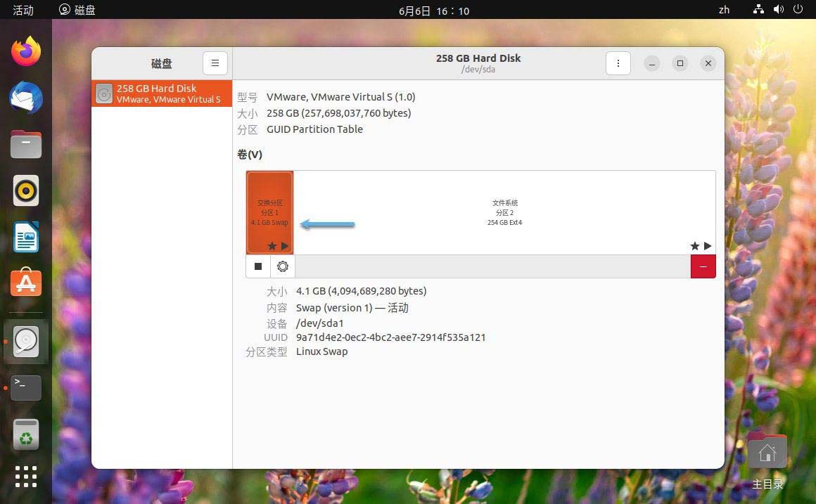Open additional partition options gear icon
816x504 pixels.
[x=283, y=266]
